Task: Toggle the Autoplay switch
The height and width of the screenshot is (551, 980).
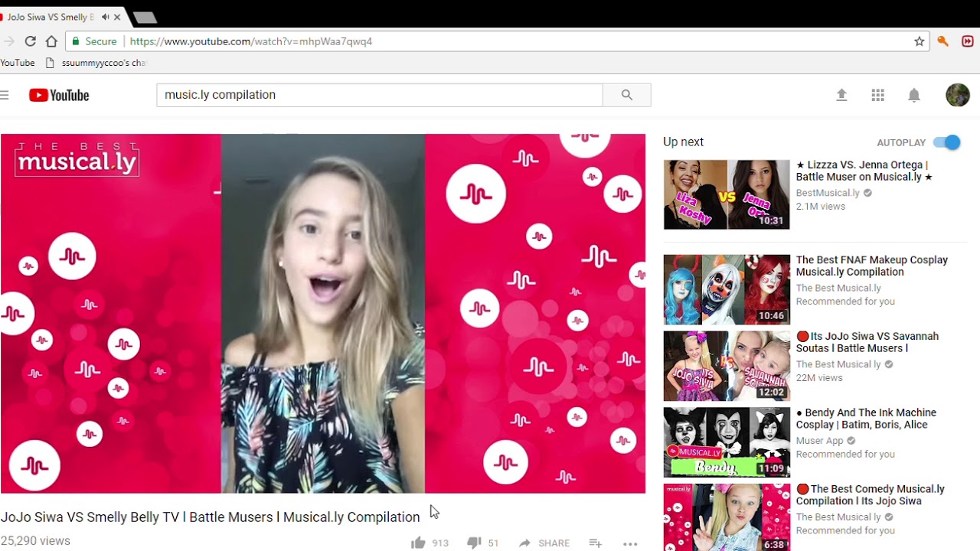Action: (x=947, y=142)
